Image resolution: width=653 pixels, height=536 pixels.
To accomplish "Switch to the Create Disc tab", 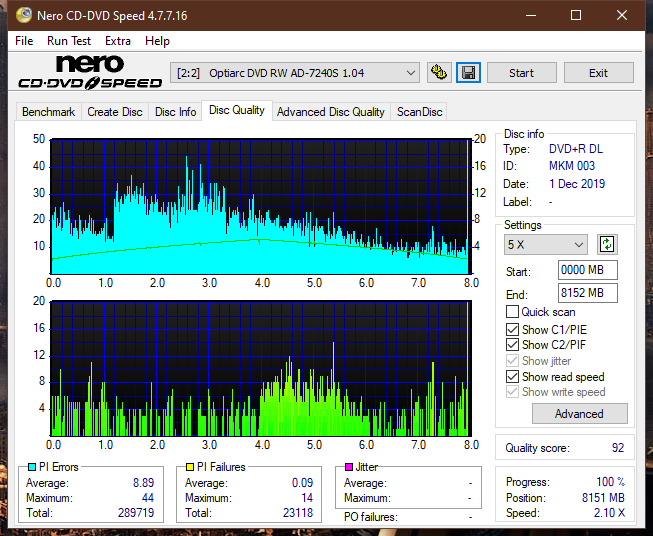I will (x=115, y=112).
